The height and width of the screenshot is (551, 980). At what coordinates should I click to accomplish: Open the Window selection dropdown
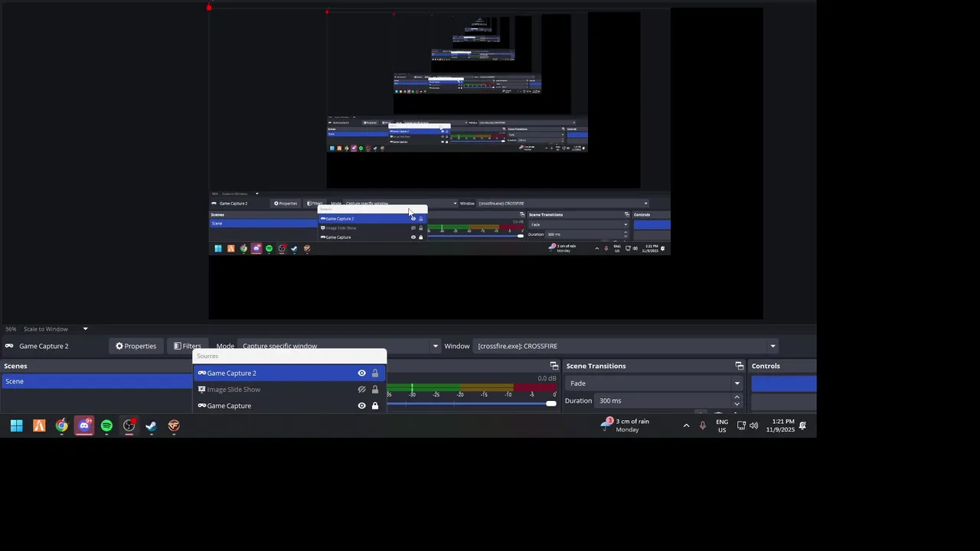click(626, 346)
